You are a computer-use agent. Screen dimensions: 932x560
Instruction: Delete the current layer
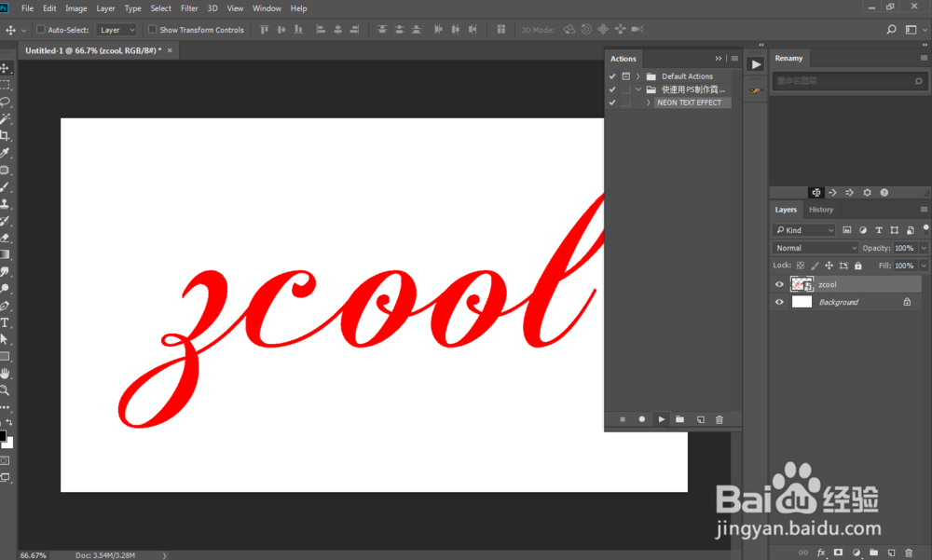point(908,553)
